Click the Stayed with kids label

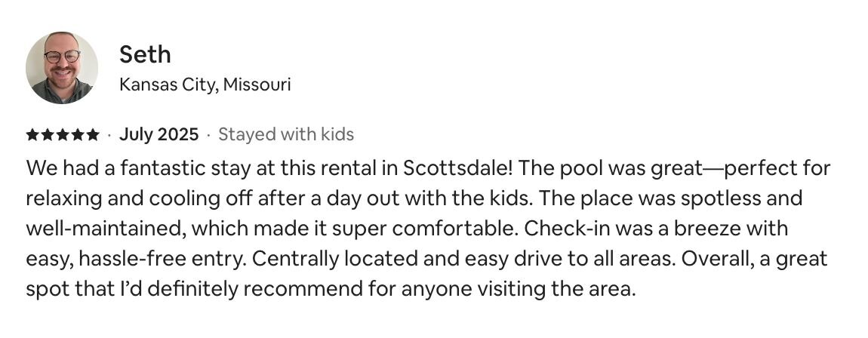point(286,134)
